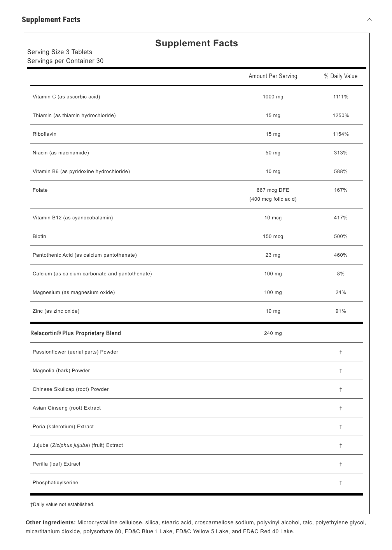Click the dagger symbol beside Perilla leaf Extract

pyautogui.click(x=341, y=464)
